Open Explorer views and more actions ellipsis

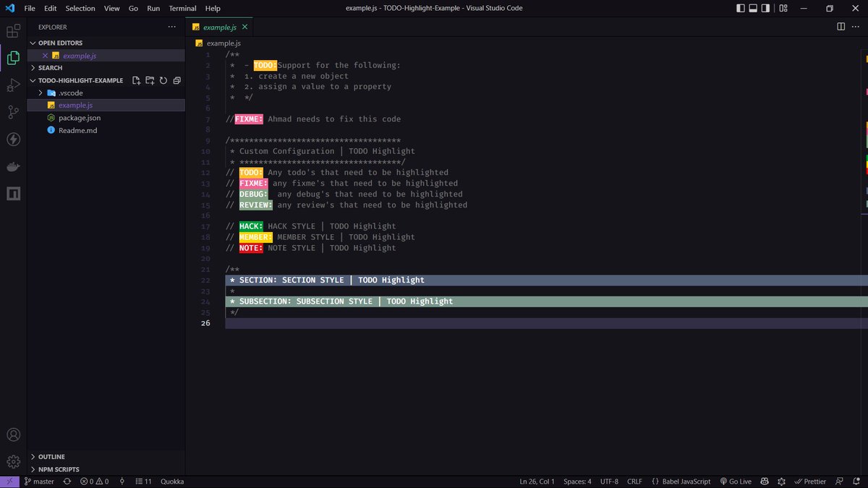171,27
